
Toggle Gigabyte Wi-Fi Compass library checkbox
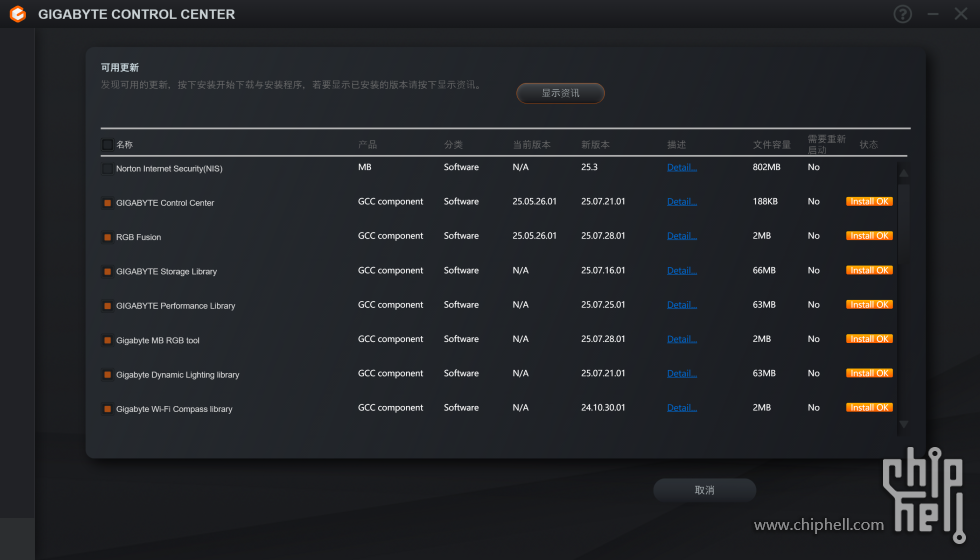point(108,409)
